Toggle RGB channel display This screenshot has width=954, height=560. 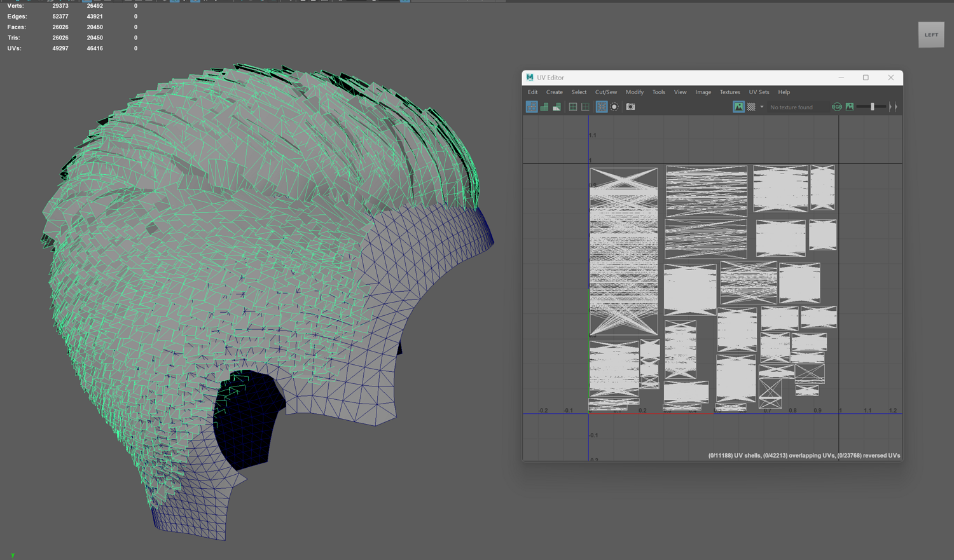click(x=837, y=107)
